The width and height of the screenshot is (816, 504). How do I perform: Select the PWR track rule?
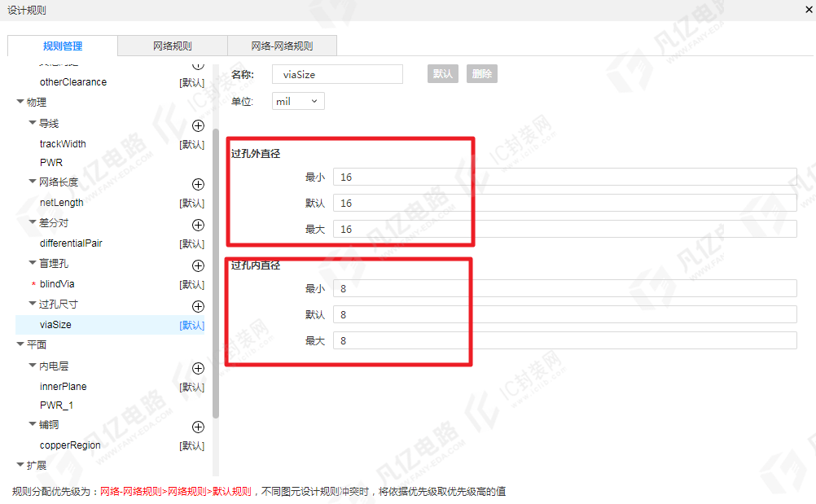pyautogui.click(x=51, y=163)
